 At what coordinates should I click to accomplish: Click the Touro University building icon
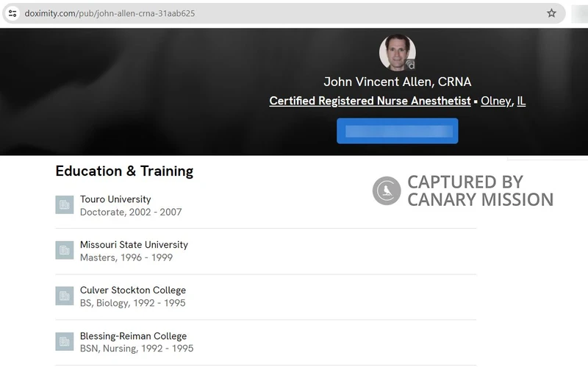65,205
